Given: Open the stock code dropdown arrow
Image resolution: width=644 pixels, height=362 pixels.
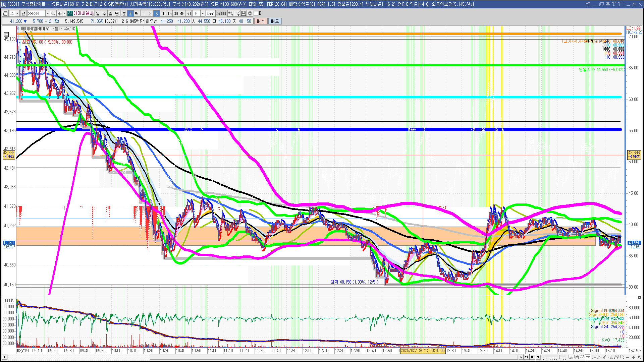Looking at the screenshot, I should click(x=48, y=13).
